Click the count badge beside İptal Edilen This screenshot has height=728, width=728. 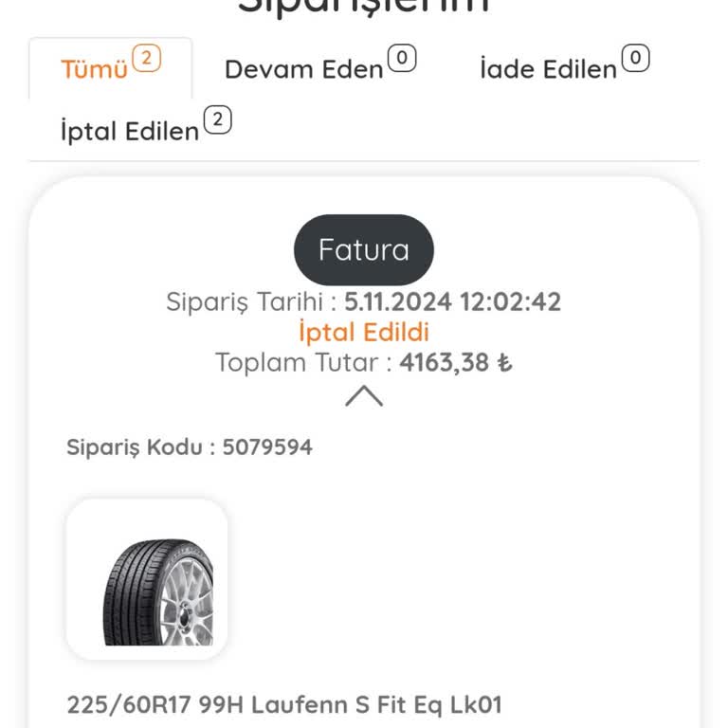(218, 120)
